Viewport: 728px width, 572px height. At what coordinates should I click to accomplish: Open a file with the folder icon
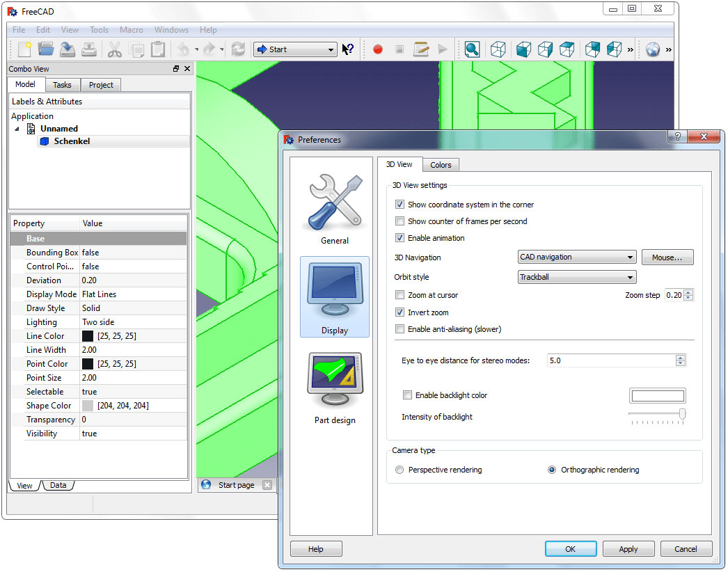[45, 49]
